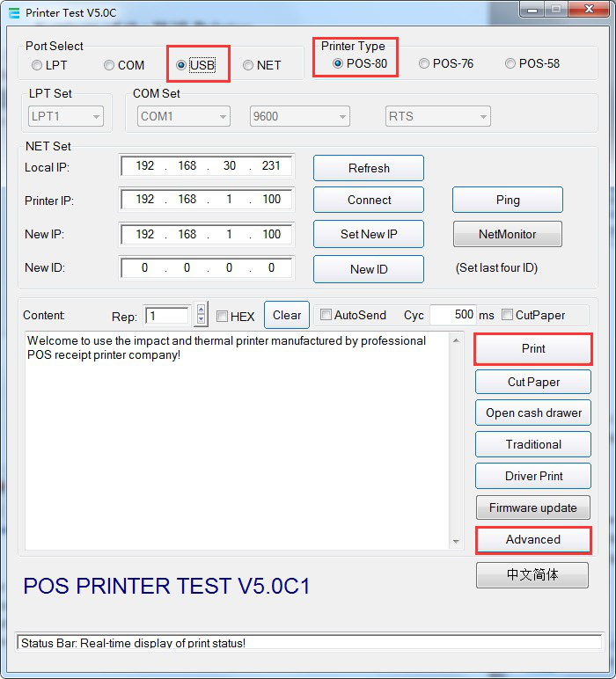Open the COM1 port dropdown
The image size is (616, 679).
[184, 116]
